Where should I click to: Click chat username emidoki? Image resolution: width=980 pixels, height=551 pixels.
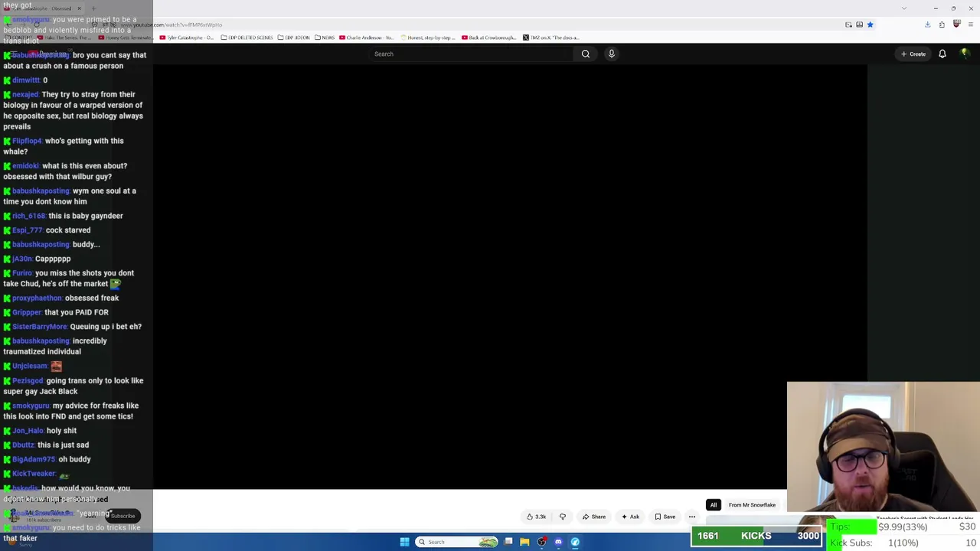tap(25, 166)
